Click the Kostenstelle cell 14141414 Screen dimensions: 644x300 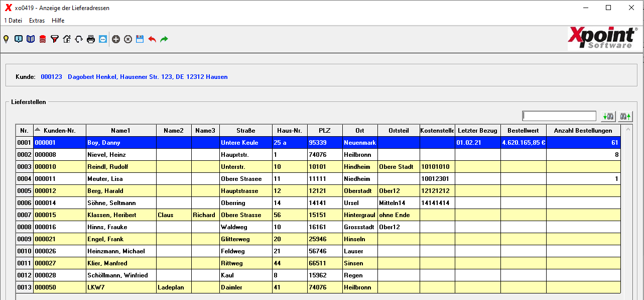pos(437,203)
